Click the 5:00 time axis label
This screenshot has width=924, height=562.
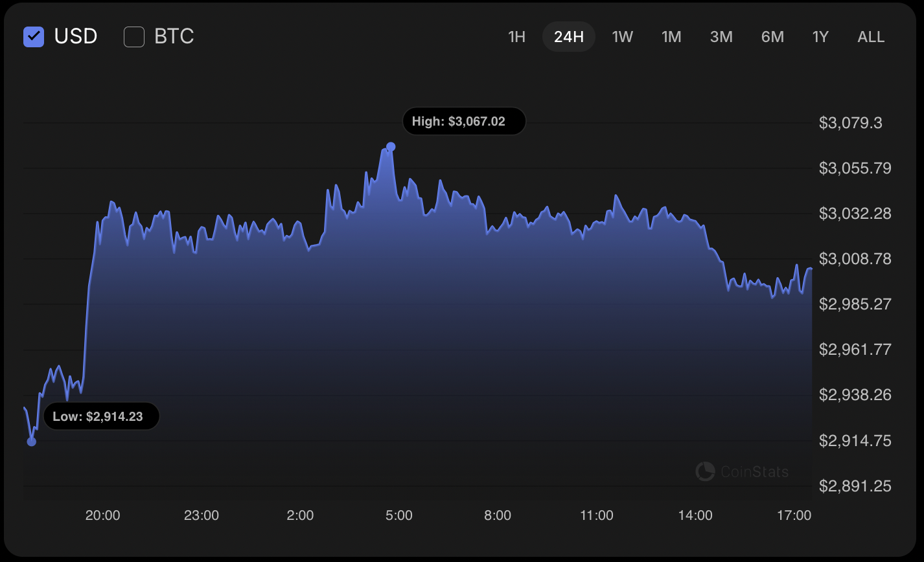pyautogui.click(x=398, y=515)
